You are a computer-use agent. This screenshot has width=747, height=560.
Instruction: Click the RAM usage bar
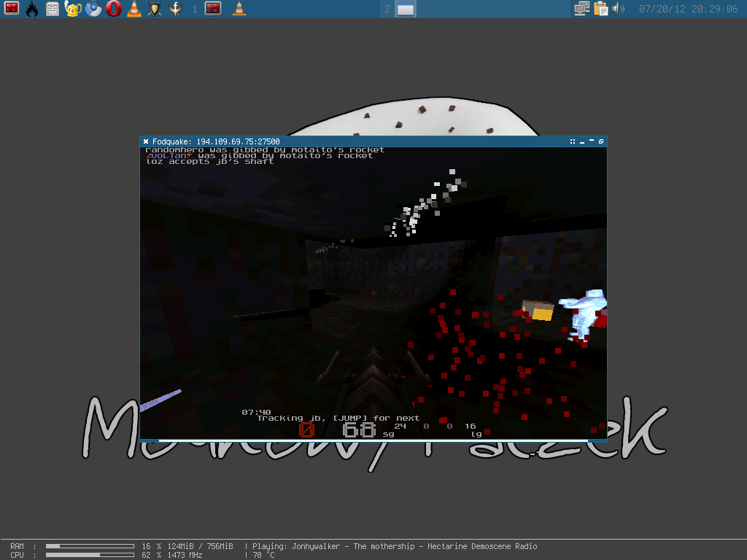click(90, 546)
